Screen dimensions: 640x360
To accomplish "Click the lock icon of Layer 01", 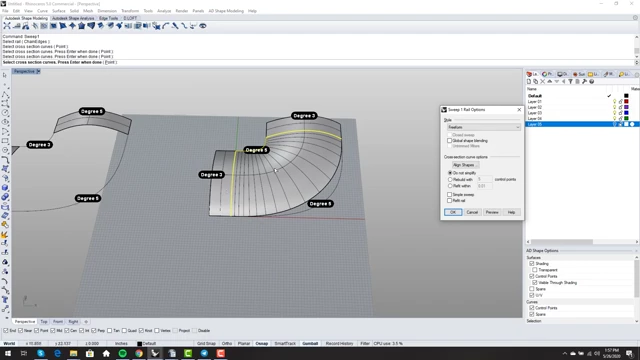I will coord(620,102).
